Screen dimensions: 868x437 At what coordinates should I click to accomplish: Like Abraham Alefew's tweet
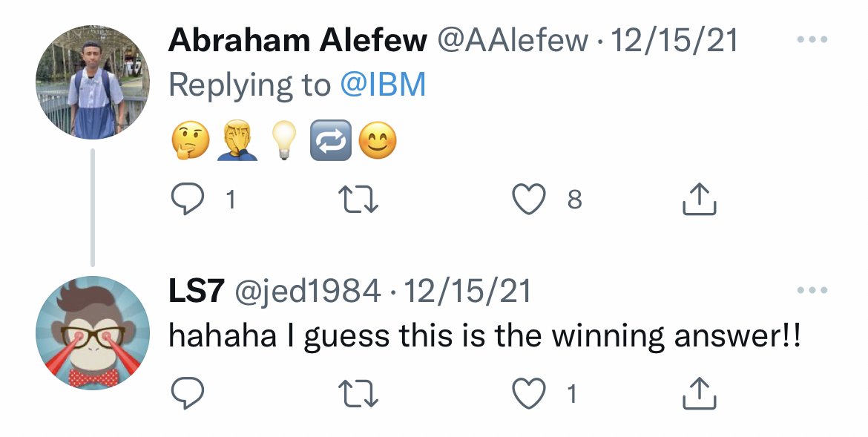529,199
